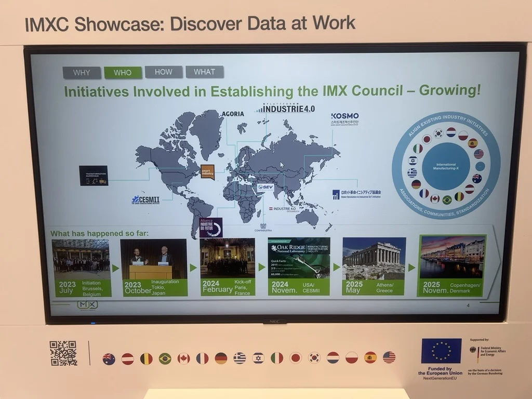Click the France flag in bottom row
This screenshot has width=532, height=399.
(202, 358)
